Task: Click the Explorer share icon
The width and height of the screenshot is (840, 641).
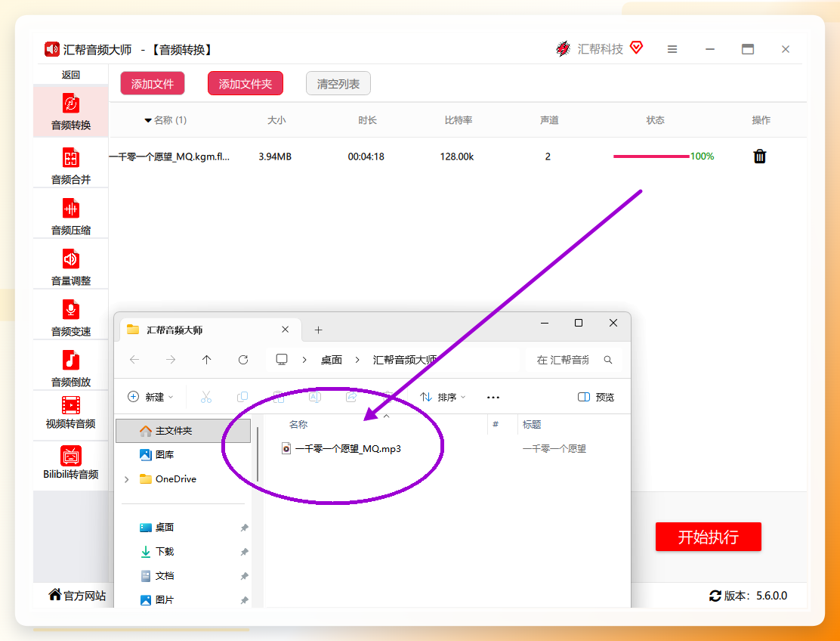Action: pyautogui.click(x=351, y=397)
